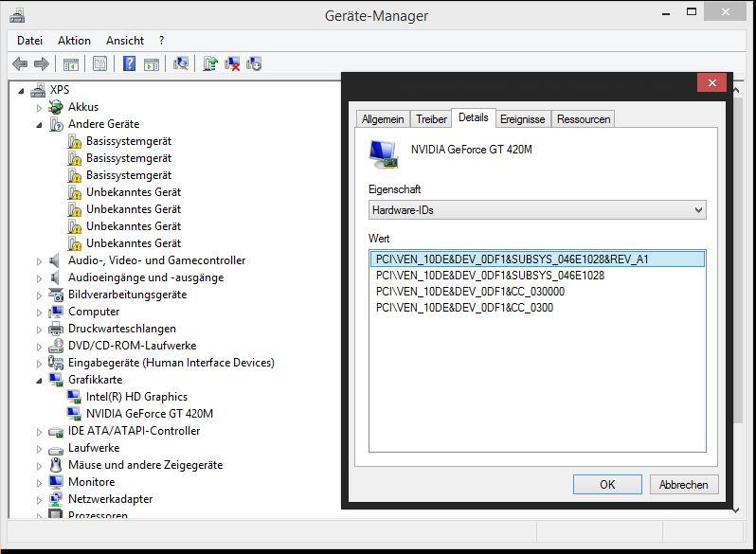Click the Abbrechen button

coord(684,485)
